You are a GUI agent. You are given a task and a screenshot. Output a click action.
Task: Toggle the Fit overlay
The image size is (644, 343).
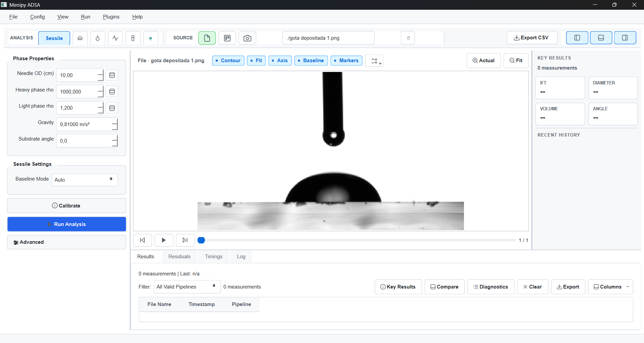(256, 61)
